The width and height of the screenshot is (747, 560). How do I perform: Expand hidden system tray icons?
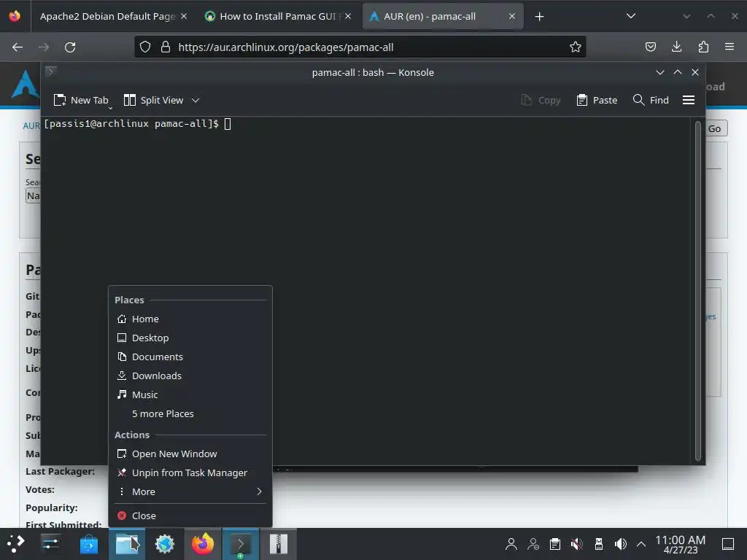[x=641, y=544]
